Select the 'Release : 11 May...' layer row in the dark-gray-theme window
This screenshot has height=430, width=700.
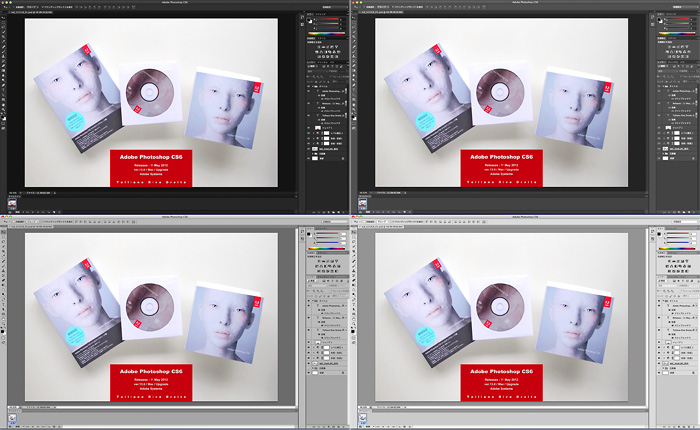[676, 103]
